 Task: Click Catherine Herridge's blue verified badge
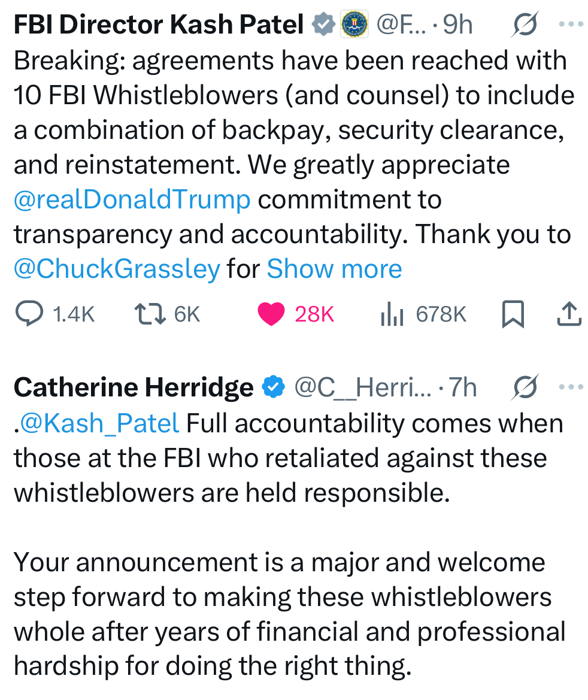tap(273, 388)
